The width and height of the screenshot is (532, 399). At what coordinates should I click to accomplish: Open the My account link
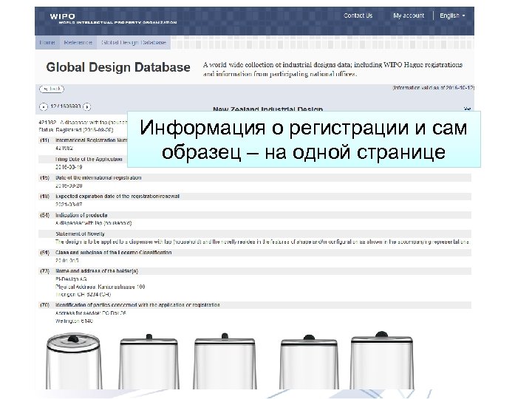[409, 16]
